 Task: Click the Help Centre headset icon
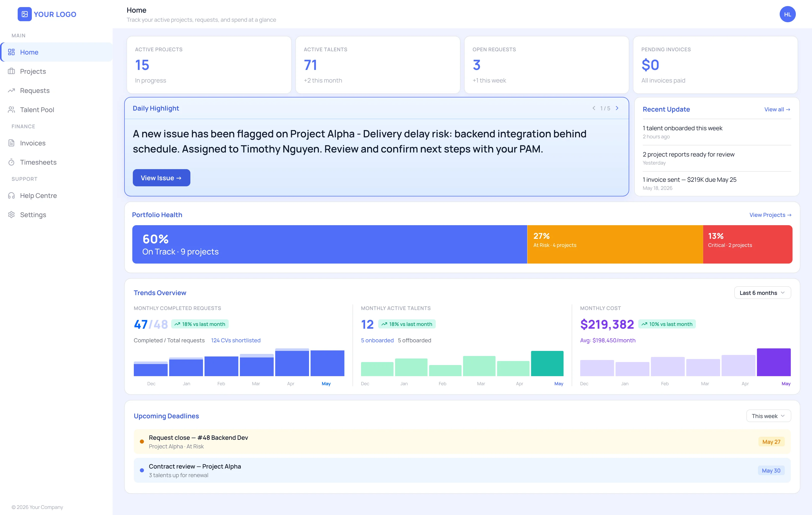pyautogui.click(x=11, y=196)
